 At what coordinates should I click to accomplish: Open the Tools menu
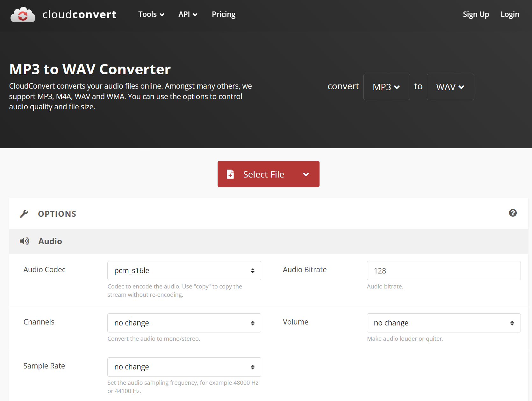[151, 14]
